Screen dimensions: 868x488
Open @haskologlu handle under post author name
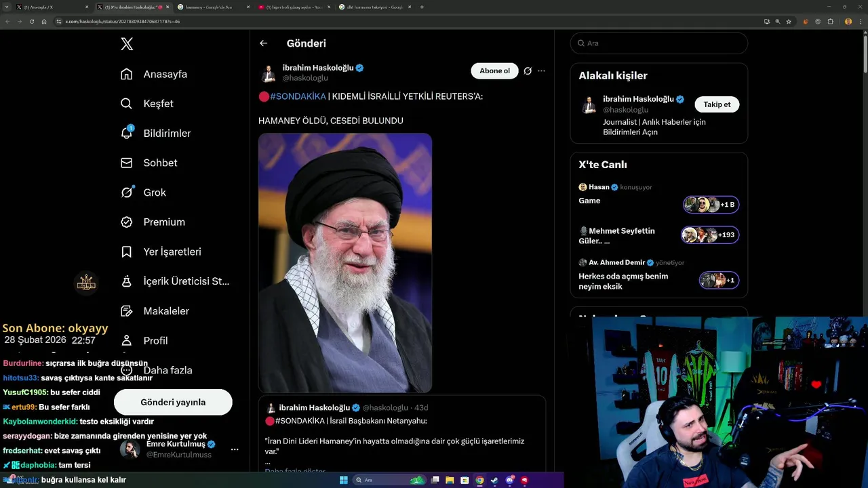305,78
